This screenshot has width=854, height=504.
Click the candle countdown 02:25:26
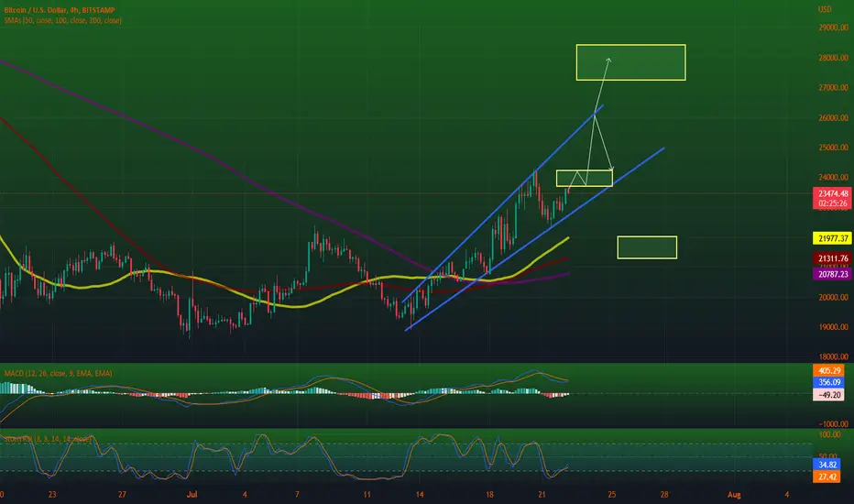pos(832,203)
